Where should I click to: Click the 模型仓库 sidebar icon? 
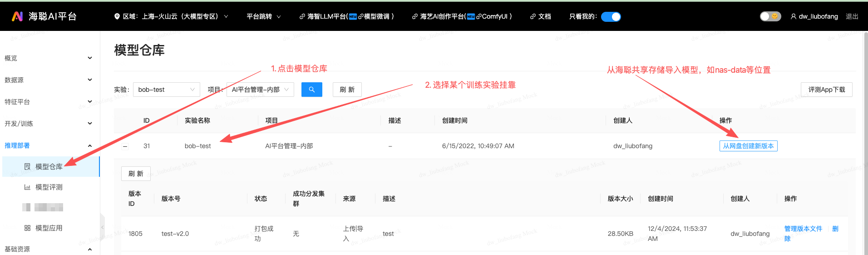point(27,167)
